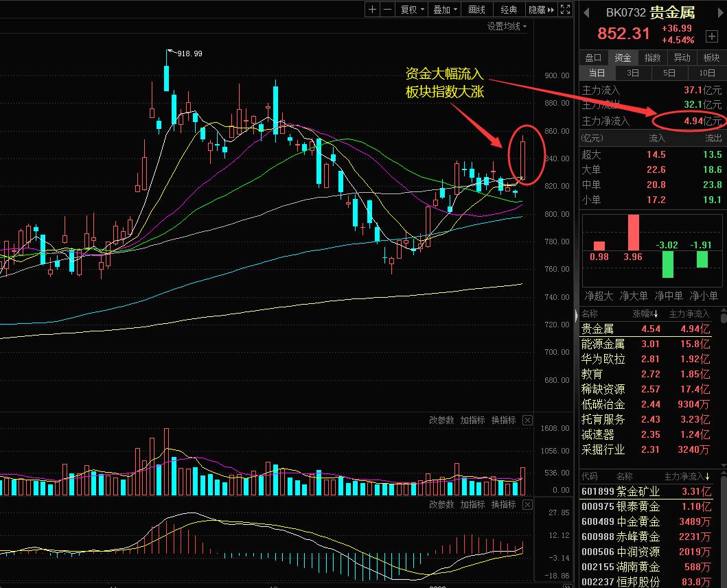727x588 pixels.
Task: Select 能源金属 sector row
Action: [646, 344]
